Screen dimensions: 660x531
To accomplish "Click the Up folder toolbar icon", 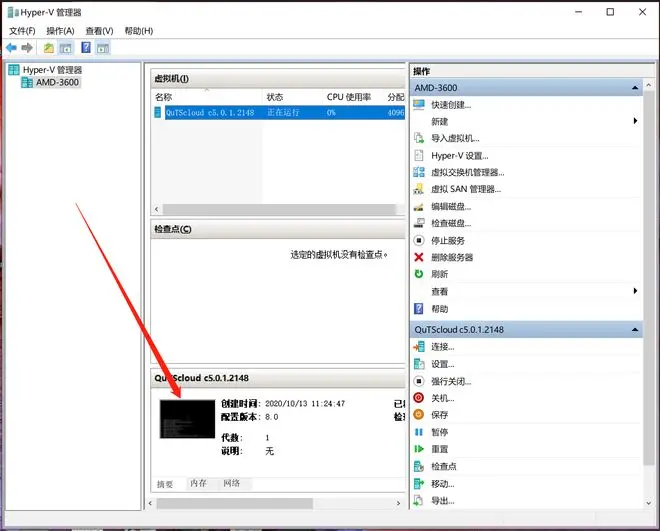I will tap(49, 48).
